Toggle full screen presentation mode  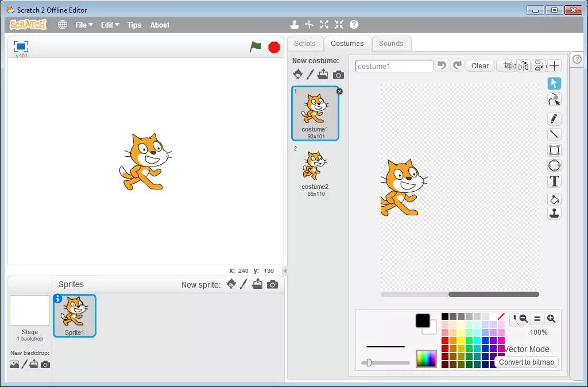(x=21, y=47)
